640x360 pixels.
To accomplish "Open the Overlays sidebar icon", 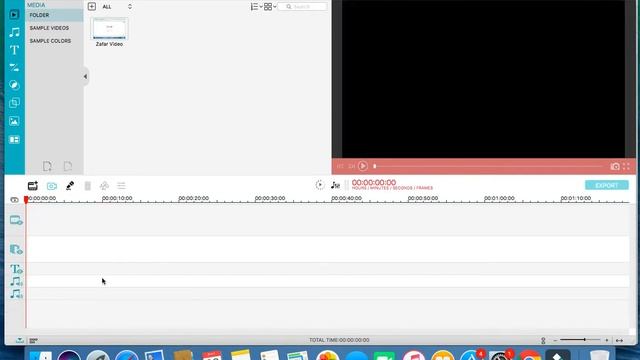I will point(14,103).
